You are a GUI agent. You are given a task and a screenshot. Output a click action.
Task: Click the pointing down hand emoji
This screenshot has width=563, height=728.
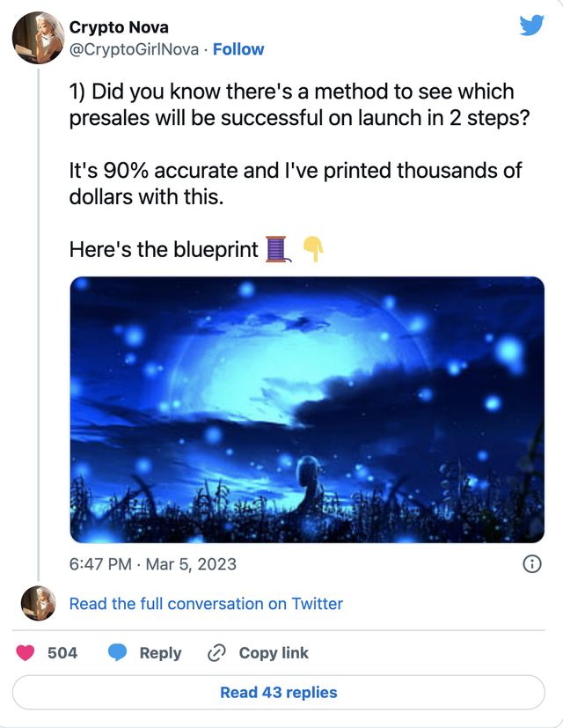pos(312,249)
